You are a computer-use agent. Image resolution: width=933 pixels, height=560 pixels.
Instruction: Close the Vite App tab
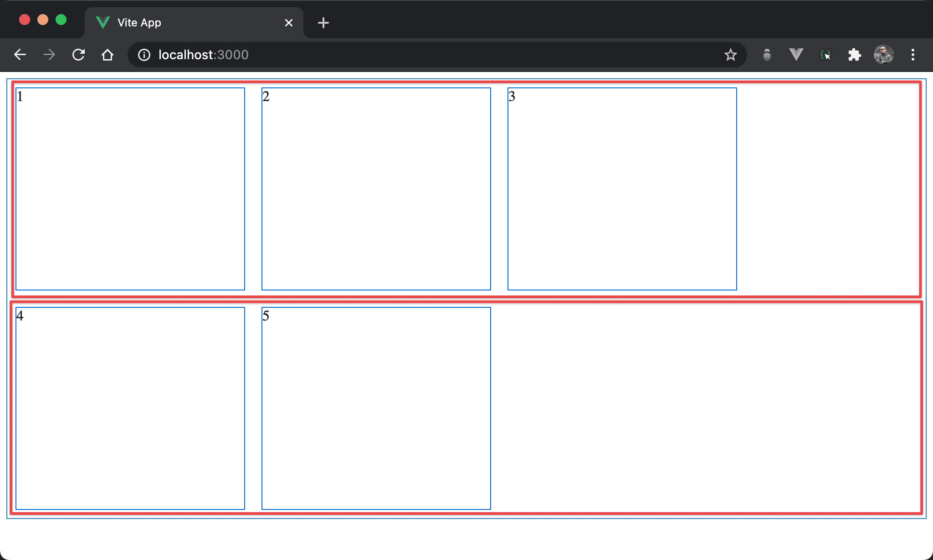tap(288, 23)
